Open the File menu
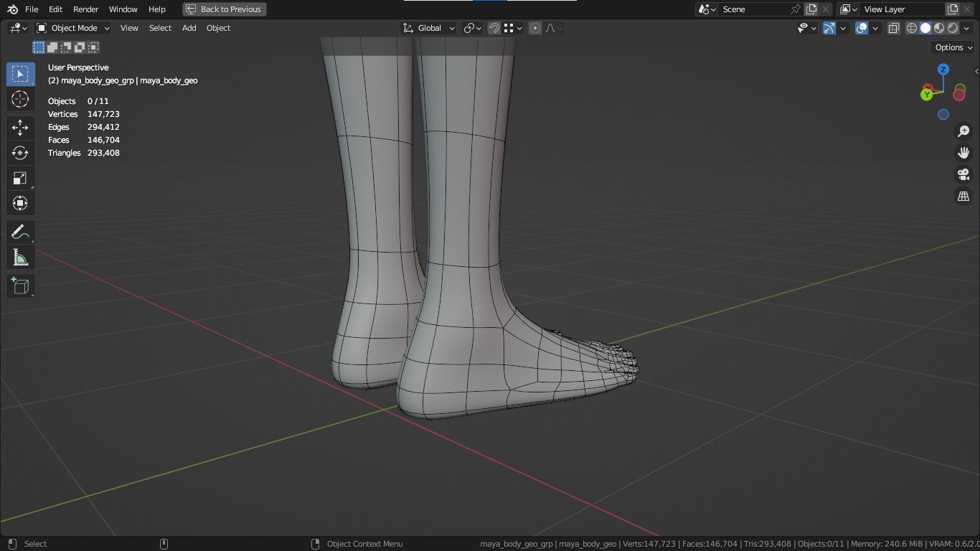The image size is (980, 551). click(32, 9)
